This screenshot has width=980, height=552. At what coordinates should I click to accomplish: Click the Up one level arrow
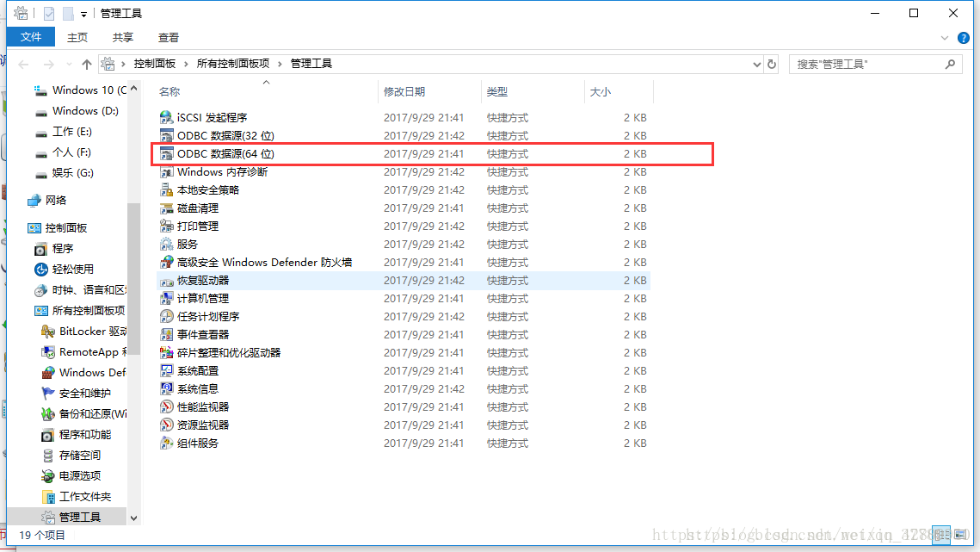click(87, 64)
